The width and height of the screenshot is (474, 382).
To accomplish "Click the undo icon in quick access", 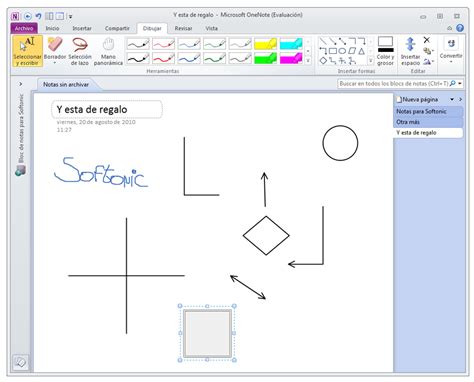I will pos(38,16).
